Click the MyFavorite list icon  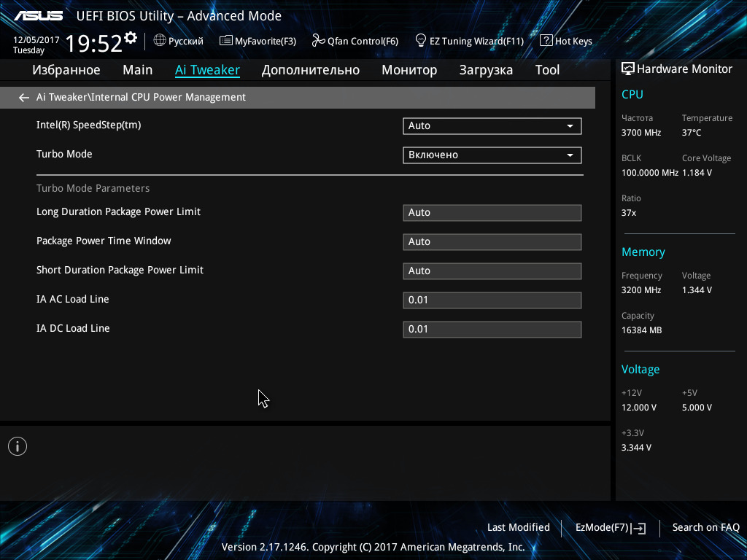tap(226, 41)
